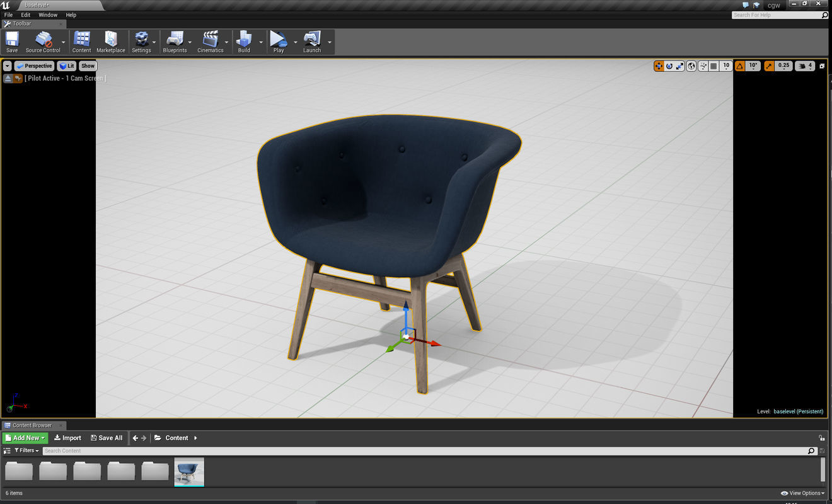This screenshot has height=504, width=832.
Task: Open Blueprints toolbar button
Action: coord(175,42)
